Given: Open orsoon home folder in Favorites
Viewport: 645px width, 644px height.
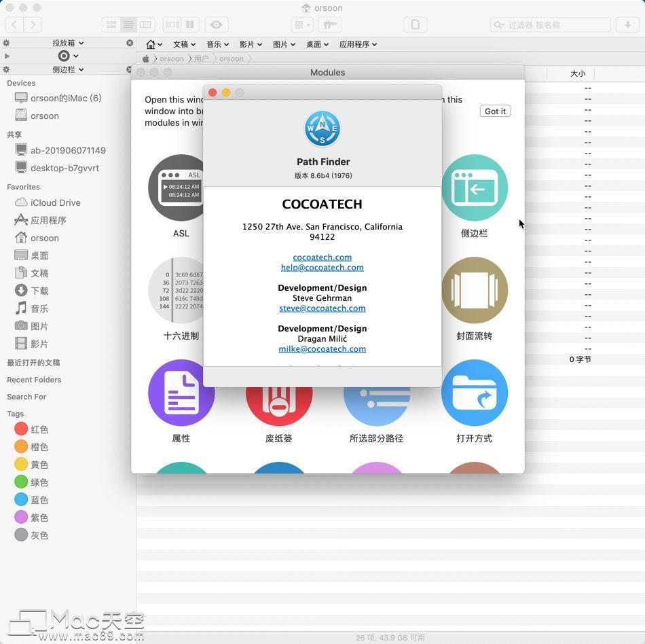Looking at the screenshot, I should click(37, 238).
